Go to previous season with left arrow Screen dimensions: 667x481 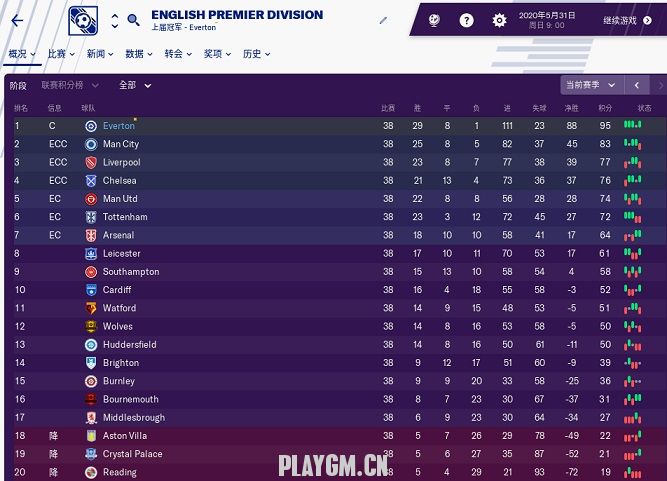pos(636,85)
